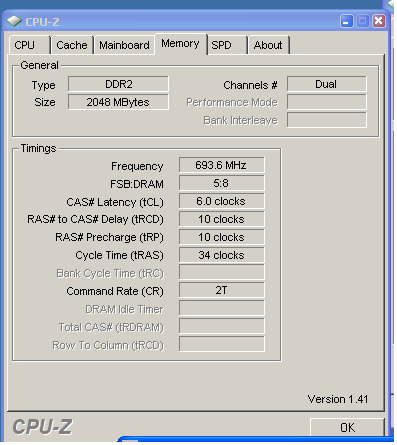Click the DDR2 memory type field
The width and height of the screenshot is (397, 445).
tap(118, 84)
